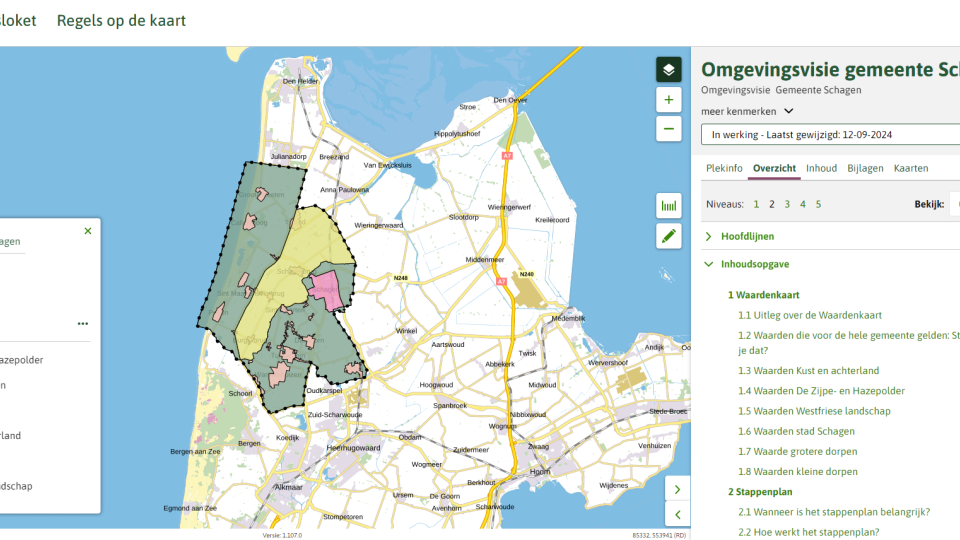Click the right arrow map panel button
The image size is (960, 540).
coord(677,489)
